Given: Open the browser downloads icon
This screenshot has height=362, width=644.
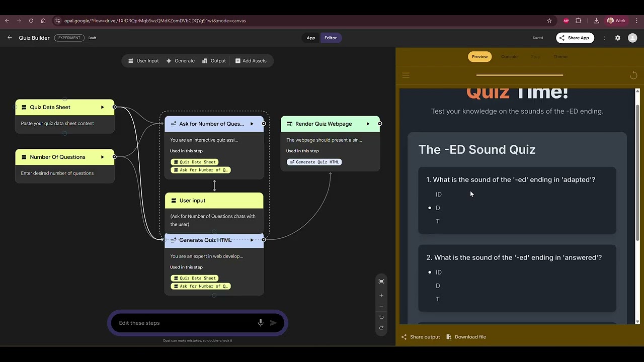Looking at the screenshot, I should click(x=596, y=21).
